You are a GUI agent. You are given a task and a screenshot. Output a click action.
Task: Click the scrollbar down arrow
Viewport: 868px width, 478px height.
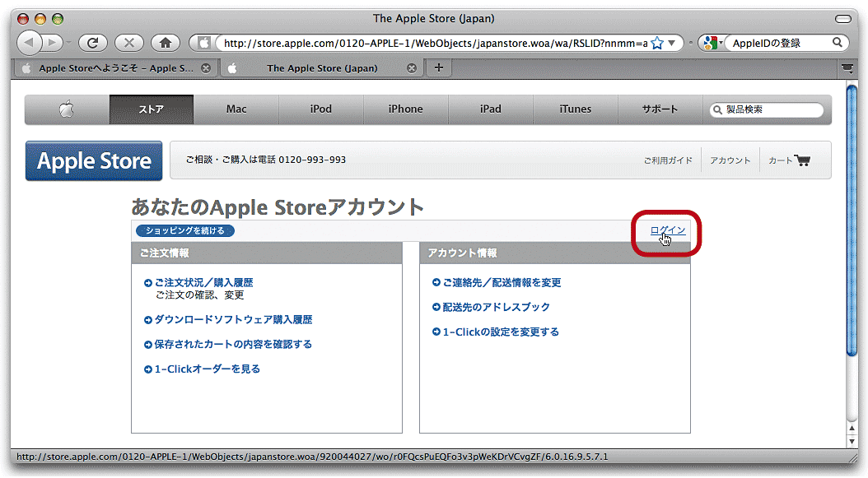[852, 442]
